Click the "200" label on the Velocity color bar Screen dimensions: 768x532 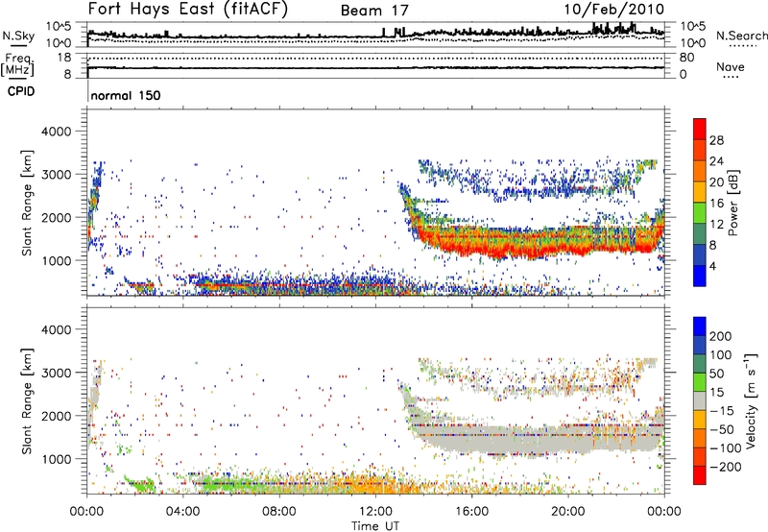[721, 336]
